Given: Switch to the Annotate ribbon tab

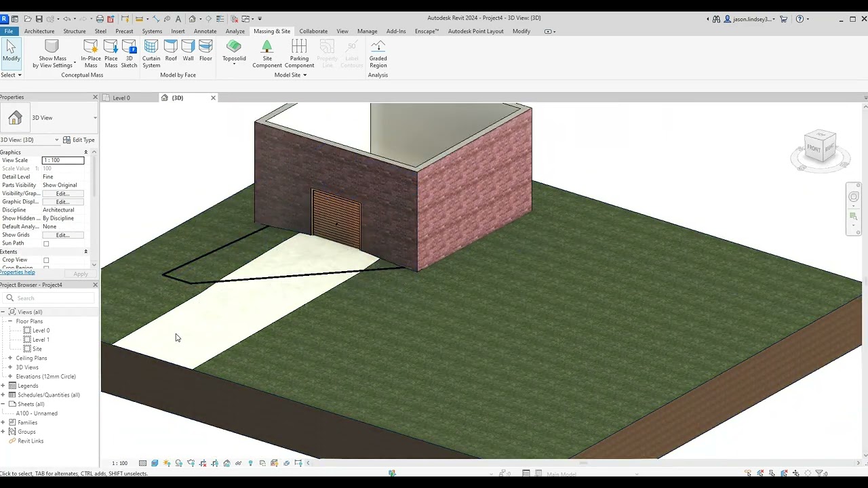Looking at the screenshot, I should coord(205,31).
